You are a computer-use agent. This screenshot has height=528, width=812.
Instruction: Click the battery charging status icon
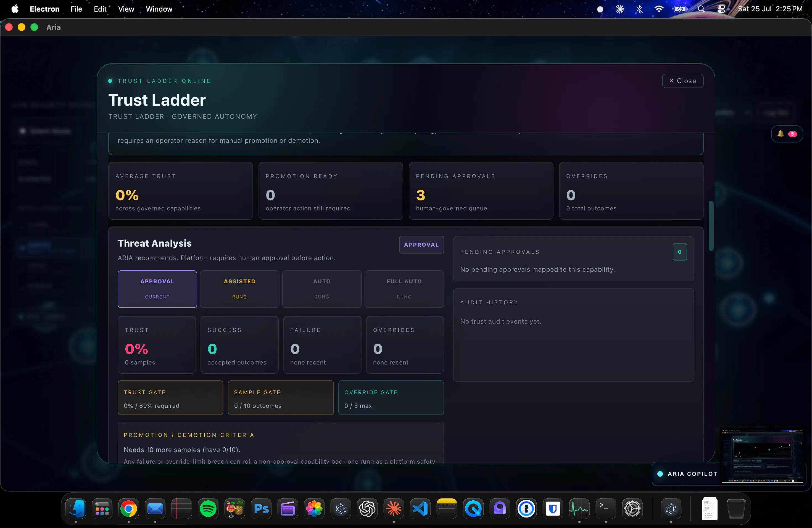pyautogui.click(x=680, y=9)
